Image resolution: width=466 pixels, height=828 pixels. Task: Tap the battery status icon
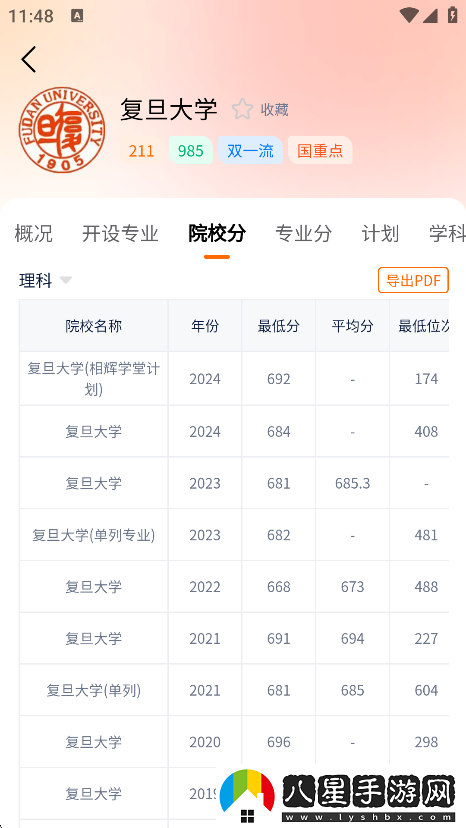[452, 15]
